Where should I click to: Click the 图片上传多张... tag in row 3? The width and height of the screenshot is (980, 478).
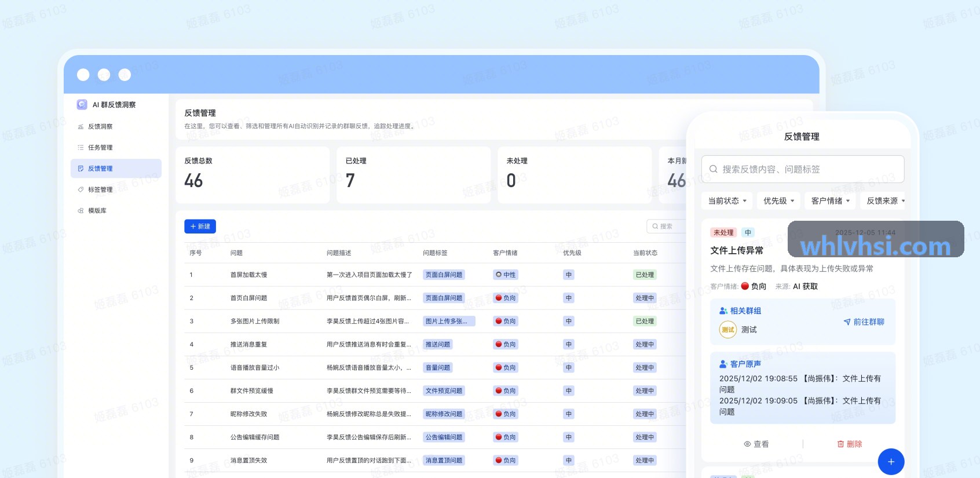pos(449,321)
